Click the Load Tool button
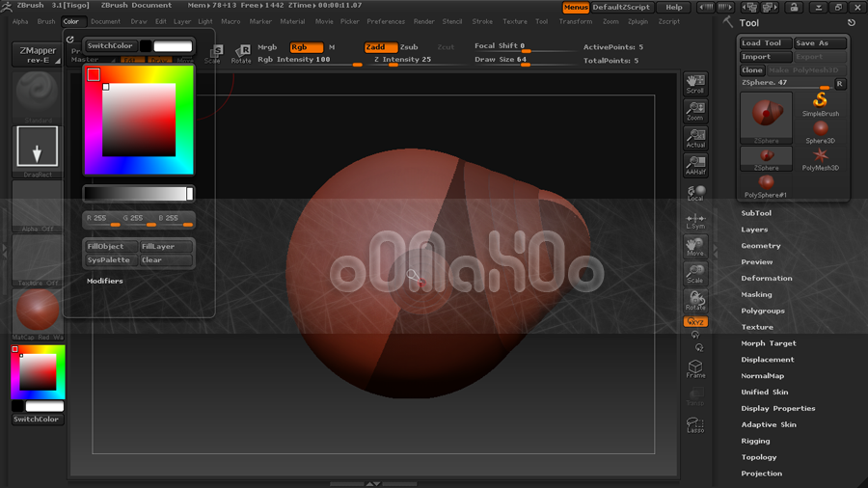The height and width of the screenshot is (488, 868). (x=766, y=43)
